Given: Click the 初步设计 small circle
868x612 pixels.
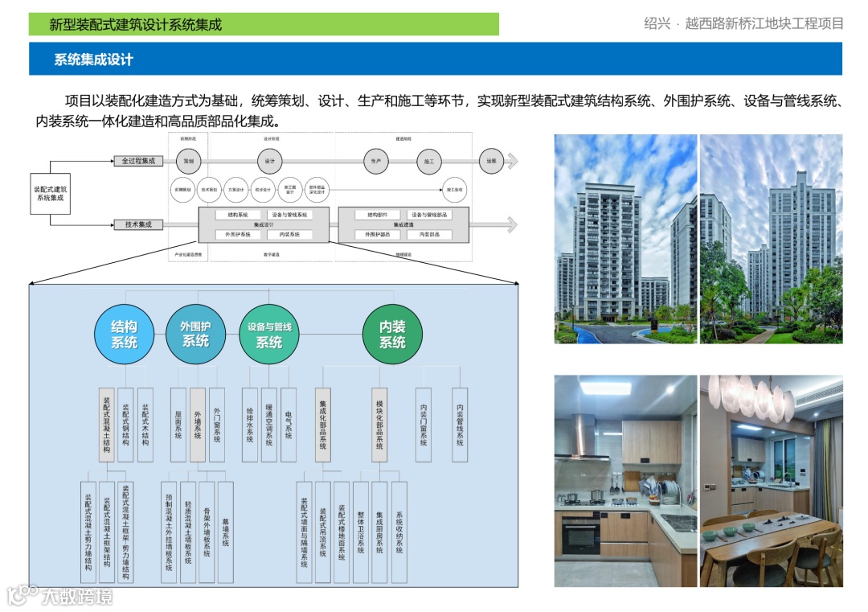Looking at the screenshot, I should coord(262,190).
